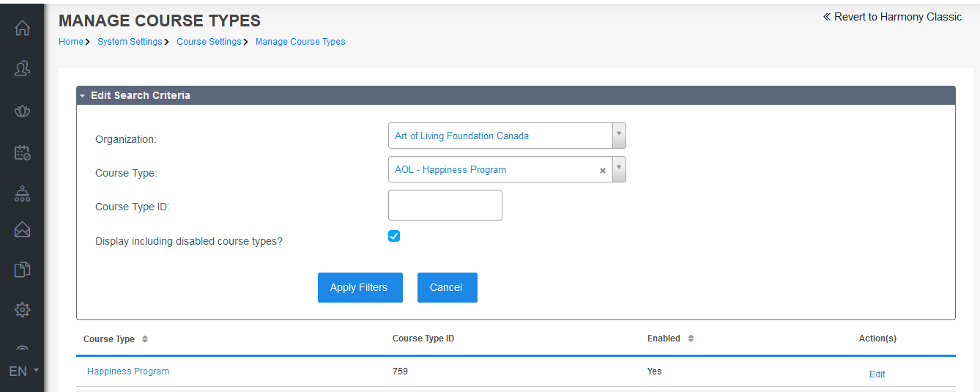
Task: Clear the AOL - Happiness Program selection
Action: (603, 171)
